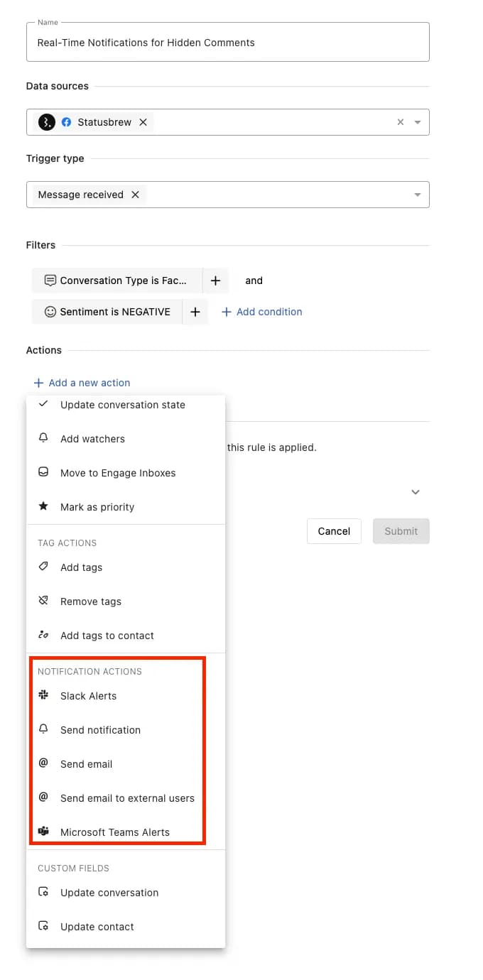Select Update contact under Custom Fields
Image resolution: width=483 pixels, height=980 pixels.
point(97,926)
